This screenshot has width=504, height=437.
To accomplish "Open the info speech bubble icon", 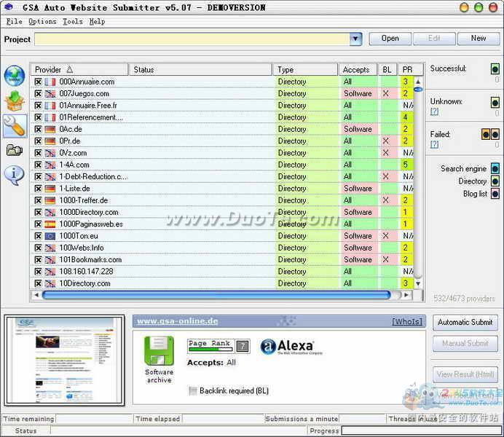I will pos(14,176).
